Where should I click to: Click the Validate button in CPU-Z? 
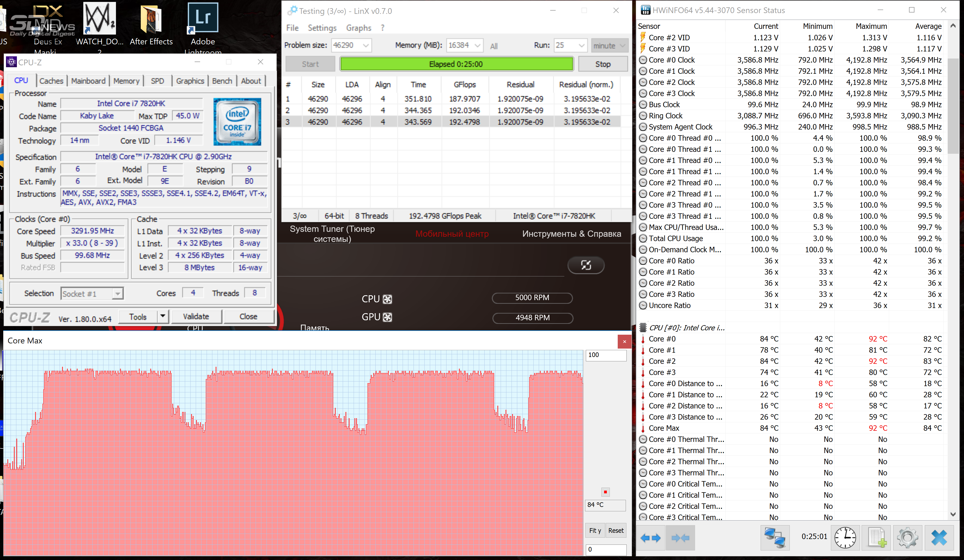pos(196,316)
